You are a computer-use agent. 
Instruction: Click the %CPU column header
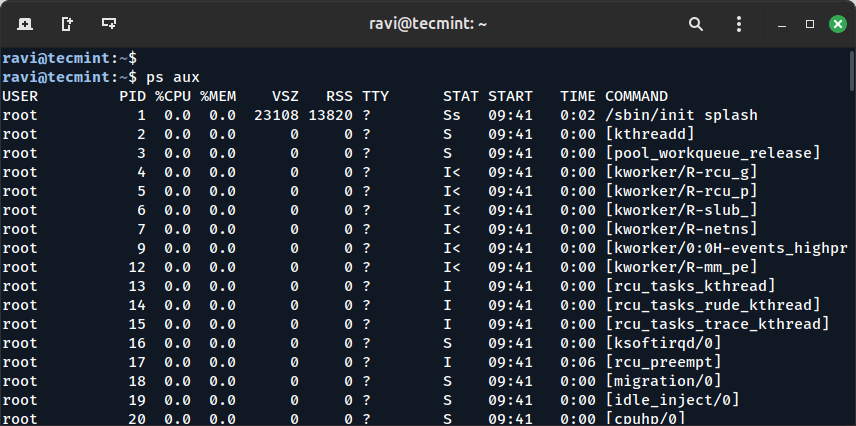coord(172,96)
